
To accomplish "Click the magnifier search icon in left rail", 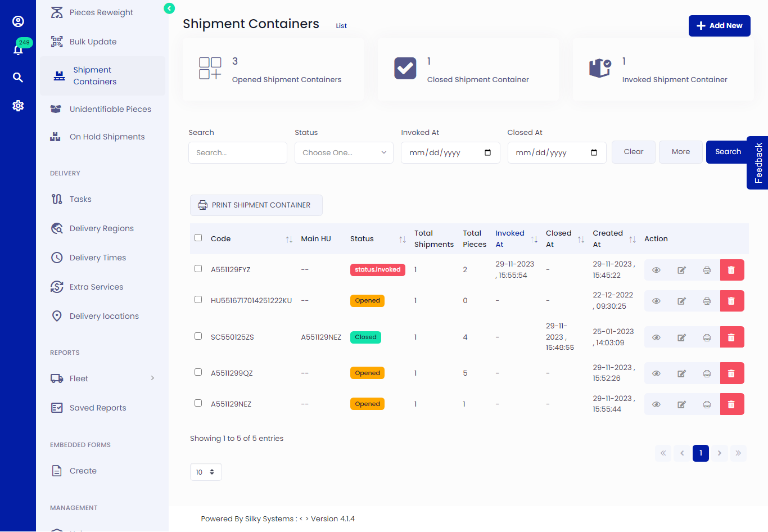I will [x=18, y=78].
